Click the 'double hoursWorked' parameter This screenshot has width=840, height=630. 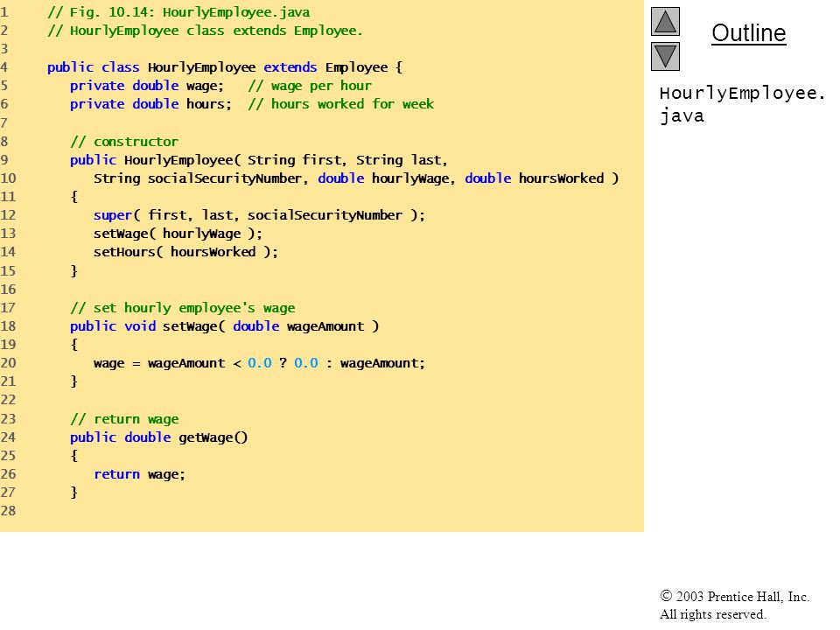pyautogui.click(x=534, y=178)
